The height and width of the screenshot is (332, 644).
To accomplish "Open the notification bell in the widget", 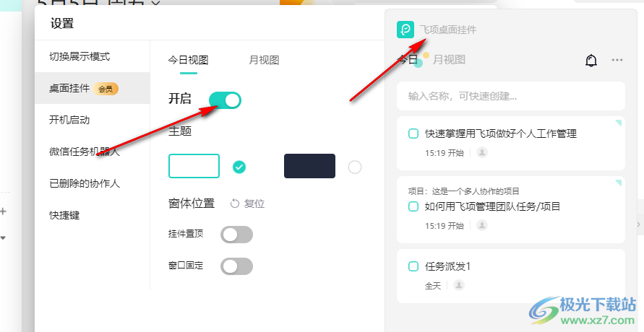I will 591,60.
